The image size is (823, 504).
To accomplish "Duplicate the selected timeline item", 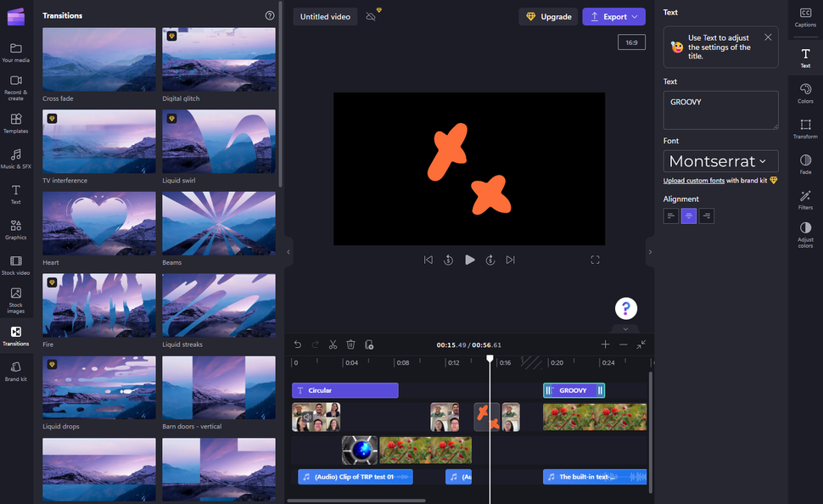I will point(370,344).
